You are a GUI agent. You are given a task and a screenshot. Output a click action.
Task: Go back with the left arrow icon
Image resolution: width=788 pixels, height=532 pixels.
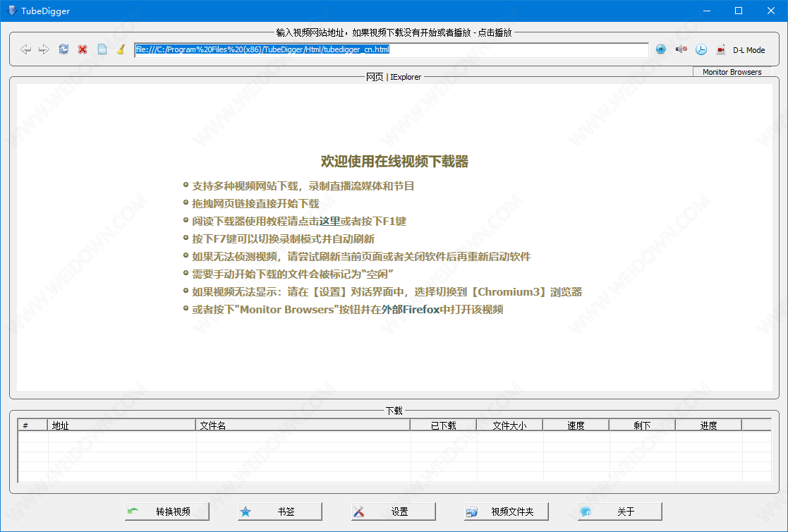[x=25, y=49]
